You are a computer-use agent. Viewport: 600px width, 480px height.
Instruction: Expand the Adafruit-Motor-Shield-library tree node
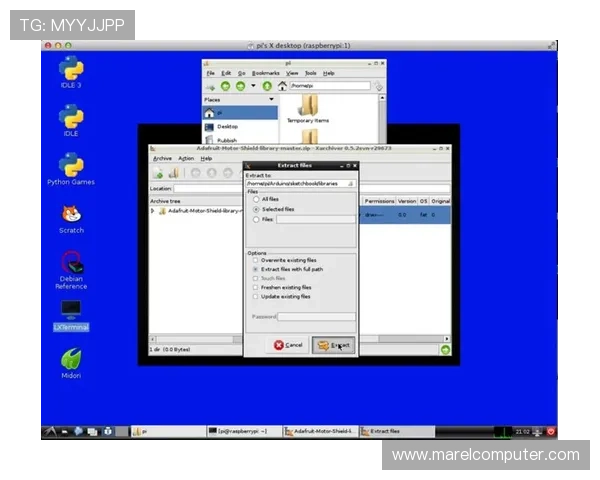click(155, 211)
